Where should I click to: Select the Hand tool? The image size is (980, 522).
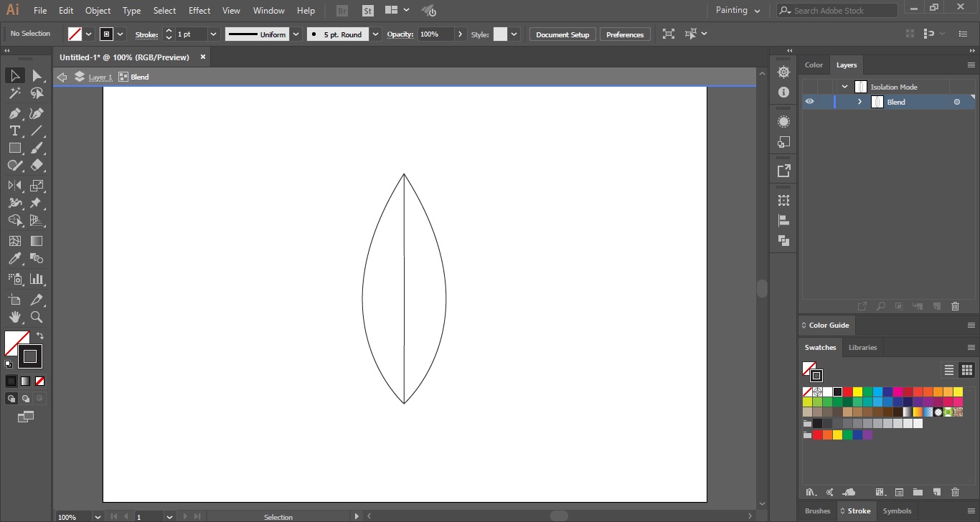pos(15,317)
